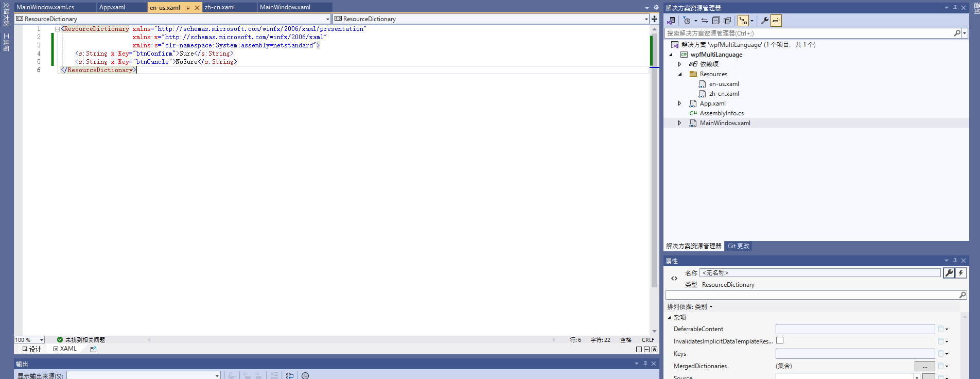
Task: Collapse the 杂项 property category
Action: (x=669, y=318)
